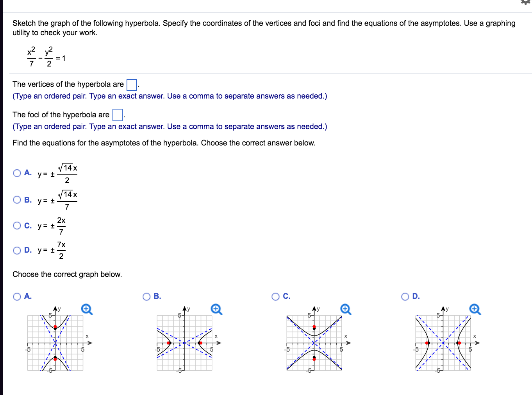532x395 pixels.
Task: Select asymptote answer choice A
Action: point(17,172)
